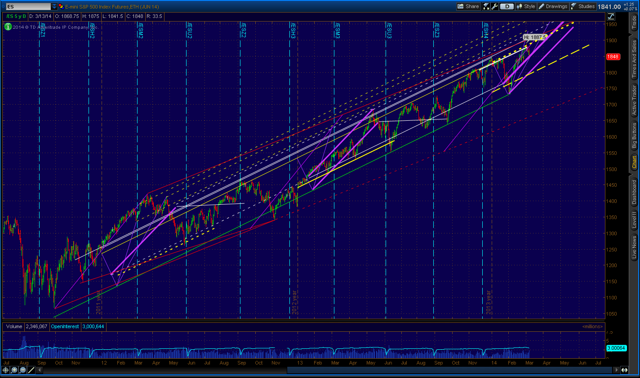Open the Drawings menu
The width and height of the screenshot is (640, 378).
point(553,6)
